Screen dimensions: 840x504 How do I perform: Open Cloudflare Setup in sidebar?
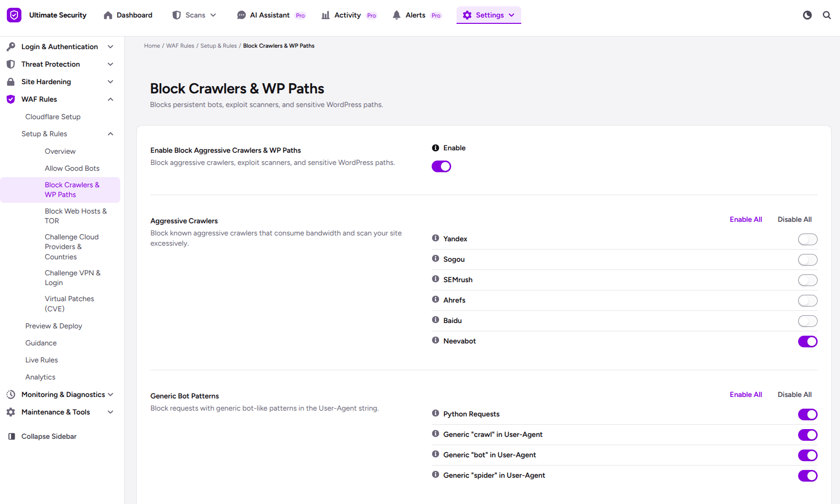tap(53, 117)
